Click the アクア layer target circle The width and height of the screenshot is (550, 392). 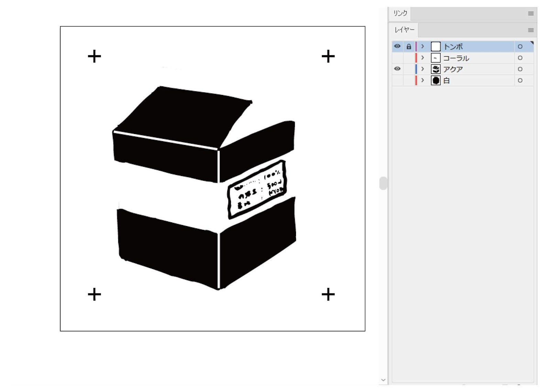click(520, 69)
